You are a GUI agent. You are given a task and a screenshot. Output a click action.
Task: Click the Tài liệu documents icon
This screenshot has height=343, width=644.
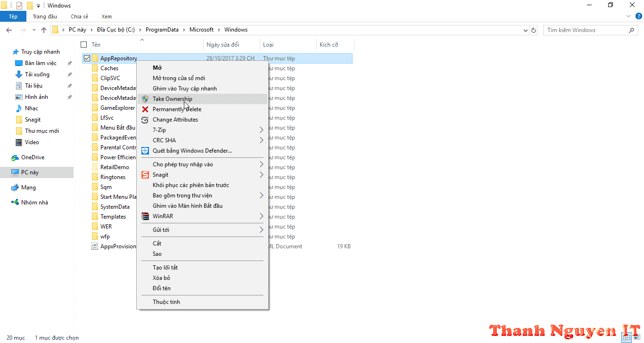(19, 86)
